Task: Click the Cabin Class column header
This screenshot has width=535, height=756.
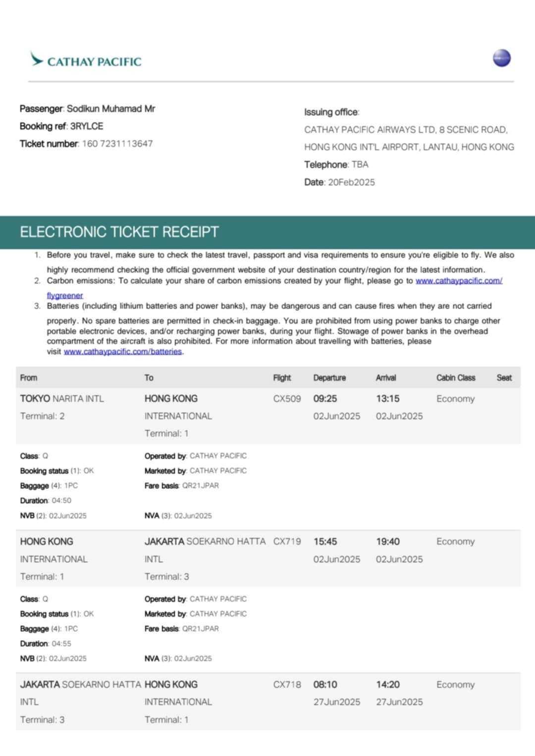Action: tap(455, 378)
